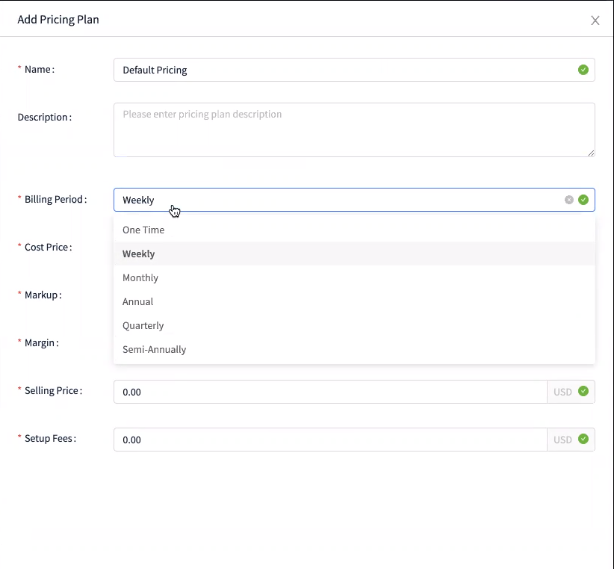Click the USD label beside Setup Fees
This screenshot has width=614, height=569.
pyautogui.click(x=562, y=439)
